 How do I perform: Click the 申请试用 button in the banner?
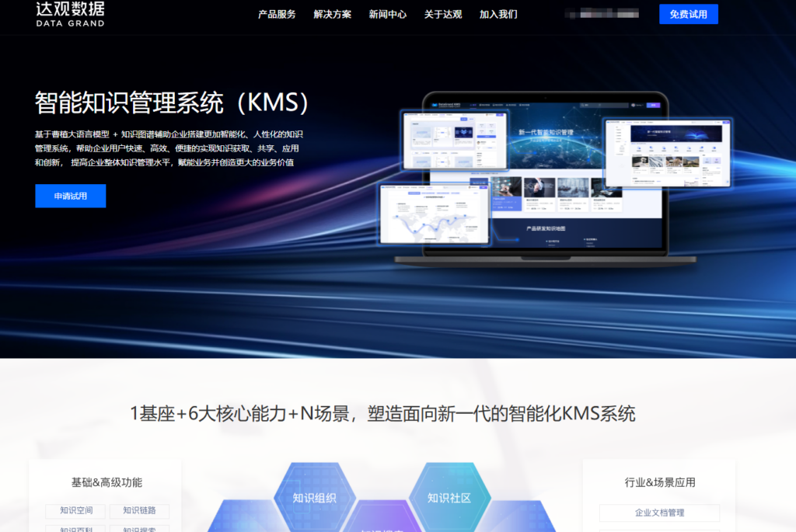point(70,196)
